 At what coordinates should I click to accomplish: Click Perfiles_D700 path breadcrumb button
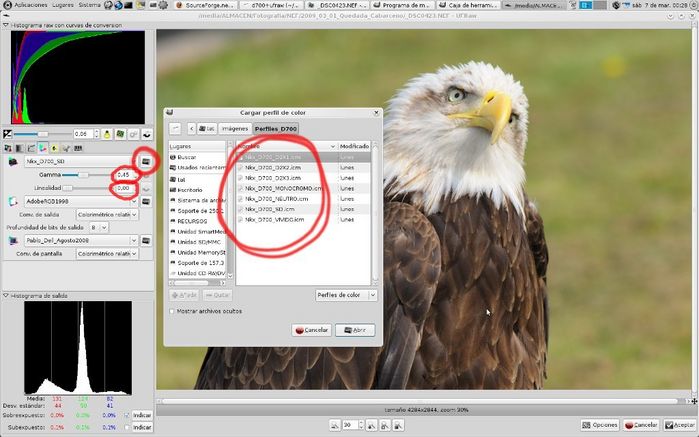coord(275,129)
